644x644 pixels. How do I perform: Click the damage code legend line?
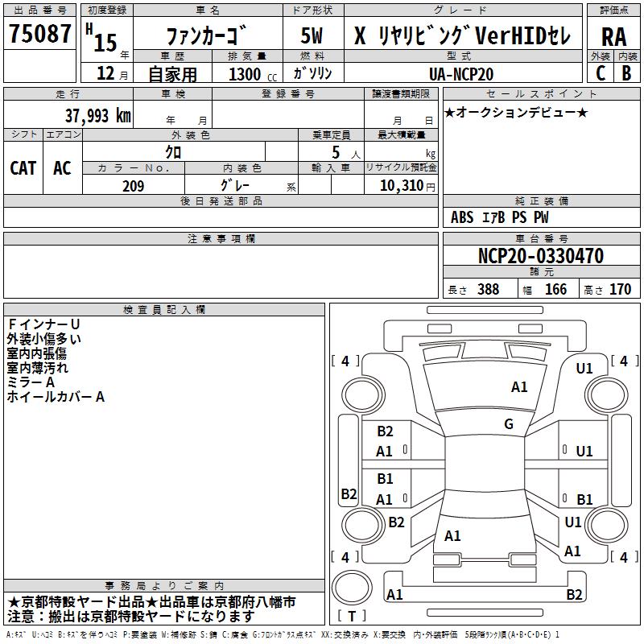[283, 634]
